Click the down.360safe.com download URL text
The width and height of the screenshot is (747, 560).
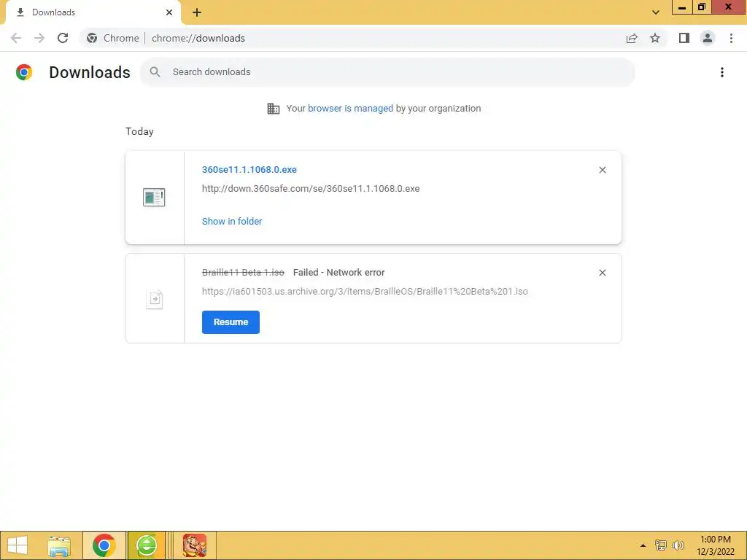tap(311, 189)
